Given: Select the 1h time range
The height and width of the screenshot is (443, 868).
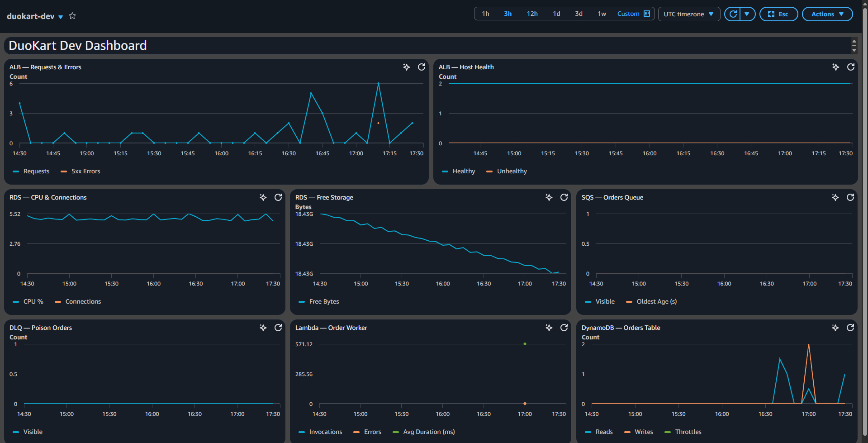Looking at the screenshot, I should 485,14.
